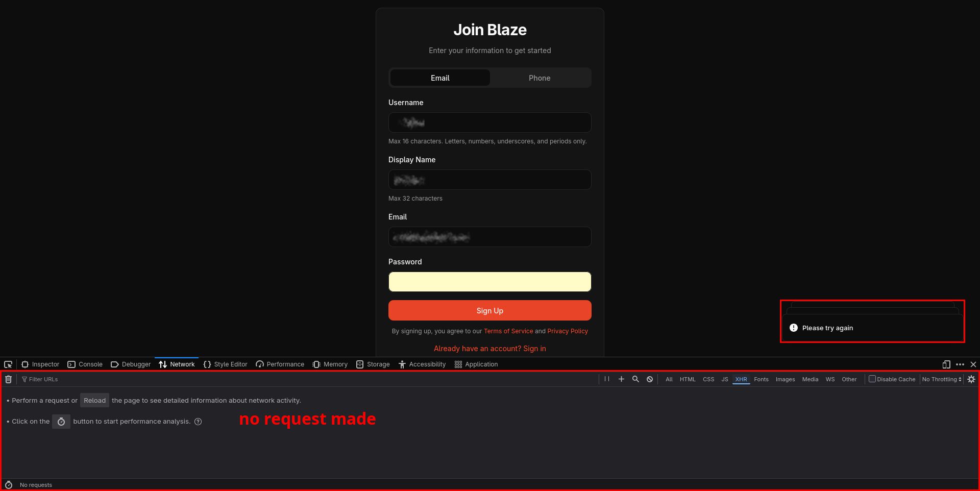
Task: Switch to the Inspector tab
Action: pyautogui.click(x=40, y=364)
